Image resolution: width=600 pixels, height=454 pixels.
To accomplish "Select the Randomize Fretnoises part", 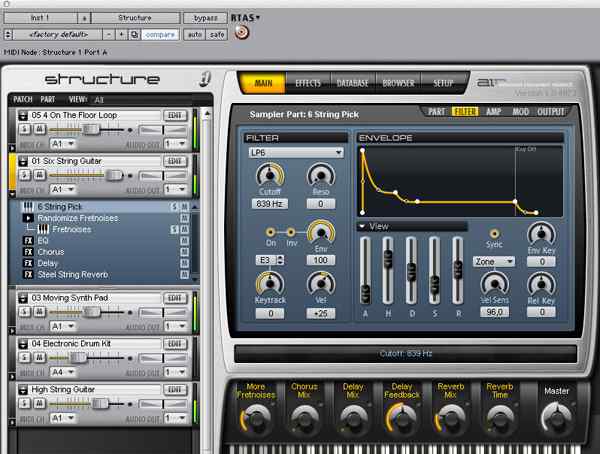I will tap(76, 218).
